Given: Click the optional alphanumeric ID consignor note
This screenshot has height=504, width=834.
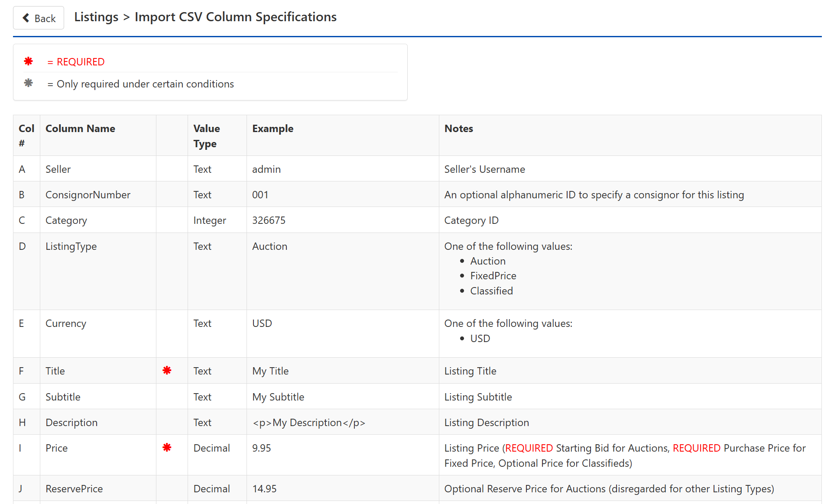Looking at the screenshot, I should (x=594, y=195).
